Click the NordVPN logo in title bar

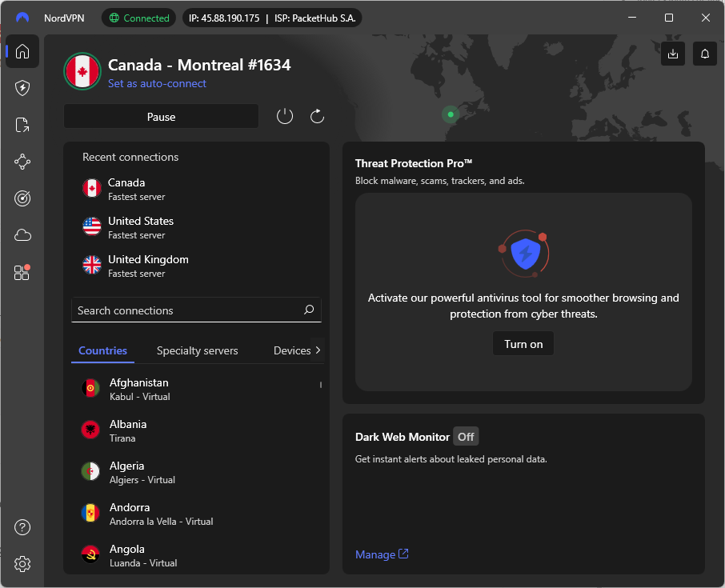(22, 18)
